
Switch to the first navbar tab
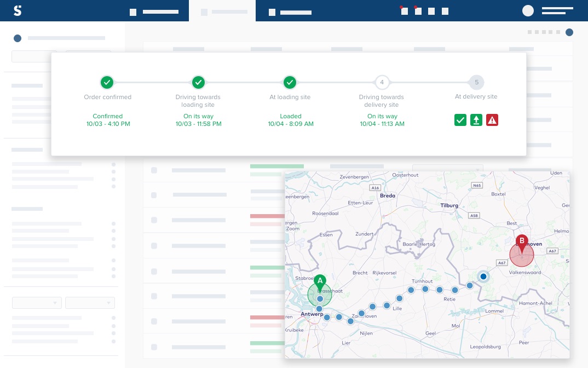click(156, 10)
